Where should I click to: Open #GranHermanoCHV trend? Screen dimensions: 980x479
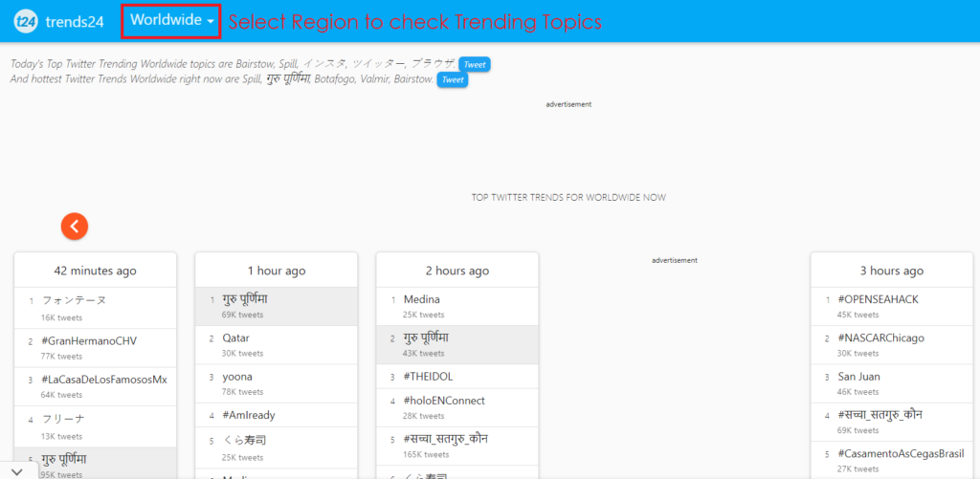89,341
